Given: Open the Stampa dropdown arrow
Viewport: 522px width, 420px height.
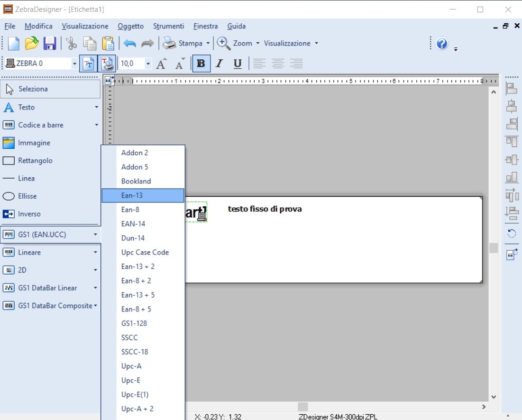Looking at the screenshot, I should [208, 43].
